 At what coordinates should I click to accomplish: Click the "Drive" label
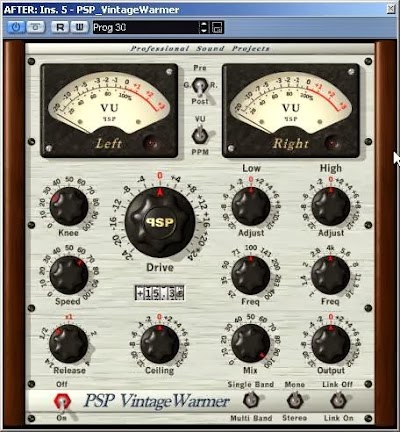(x=160, y=267)
